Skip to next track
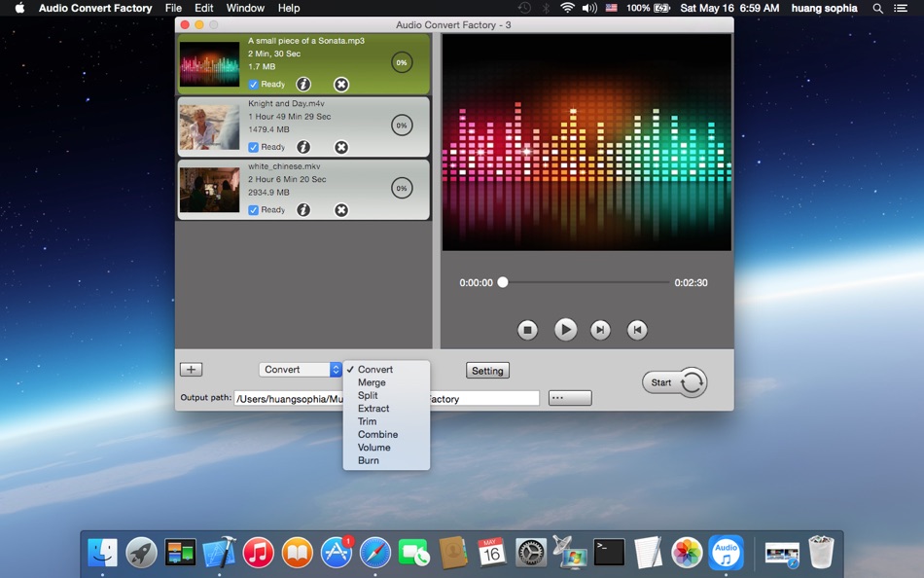Viewport: 924px width, 578px height. tap(600, 330)
